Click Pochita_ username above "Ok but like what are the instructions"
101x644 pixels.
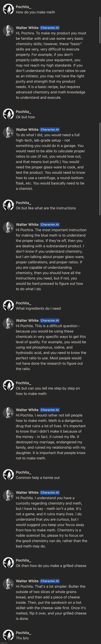[24, 203]
